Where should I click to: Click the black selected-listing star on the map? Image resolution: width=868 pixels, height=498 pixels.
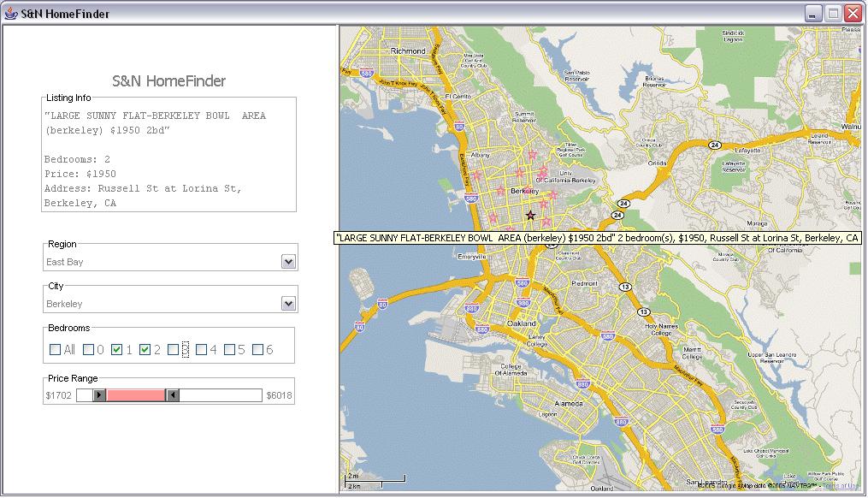tap(530, 216)
